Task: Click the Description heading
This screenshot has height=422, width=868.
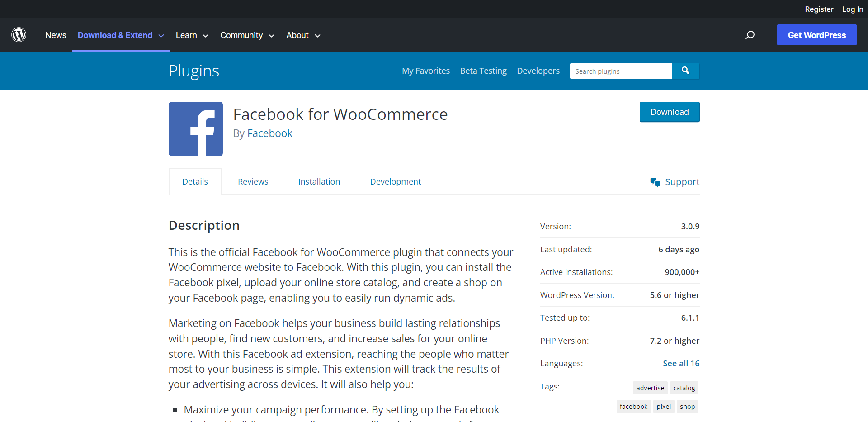Action: [x=204, y=225]
